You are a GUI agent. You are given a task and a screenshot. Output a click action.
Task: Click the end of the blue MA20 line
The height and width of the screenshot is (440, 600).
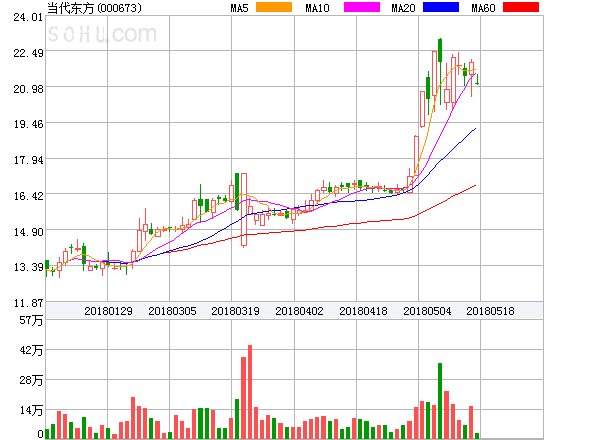[476, 128]
